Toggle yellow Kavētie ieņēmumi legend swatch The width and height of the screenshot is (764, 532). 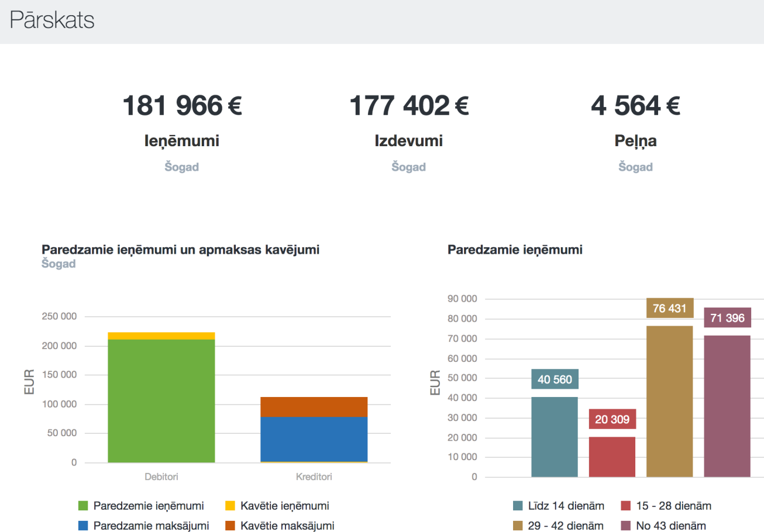230,506
